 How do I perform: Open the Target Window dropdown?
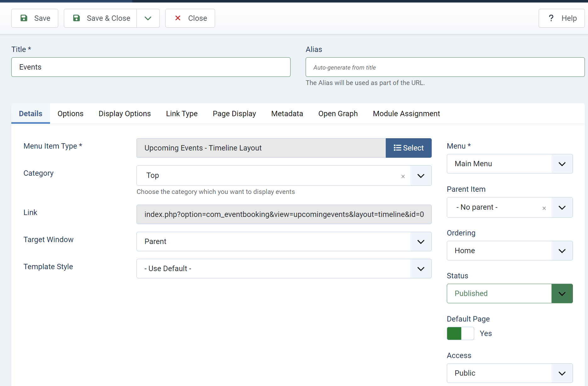[284, 241]
